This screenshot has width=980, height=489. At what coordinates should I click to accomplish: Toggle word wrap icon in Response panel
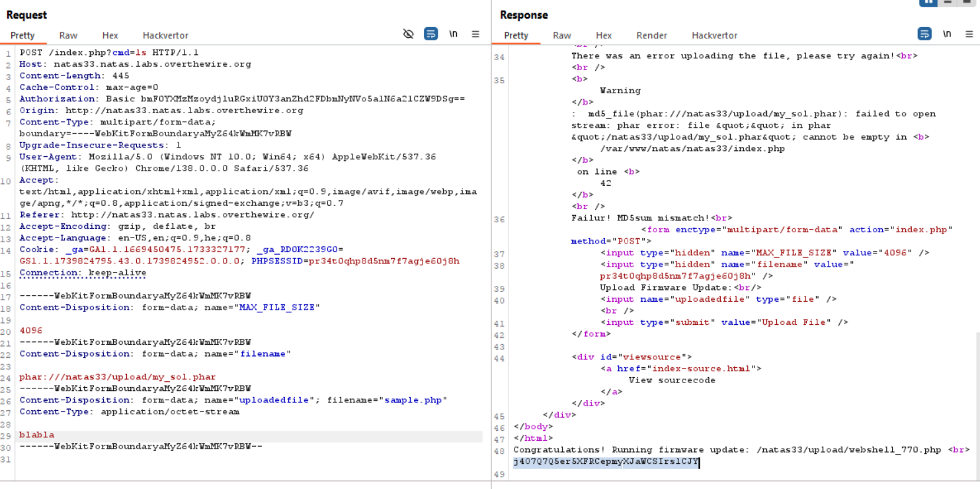point(924,34)
